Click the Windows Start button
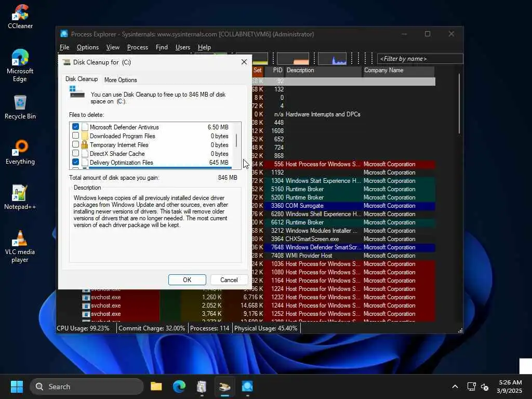The height and width of the screenshot is (399, 532). point(17,387)
